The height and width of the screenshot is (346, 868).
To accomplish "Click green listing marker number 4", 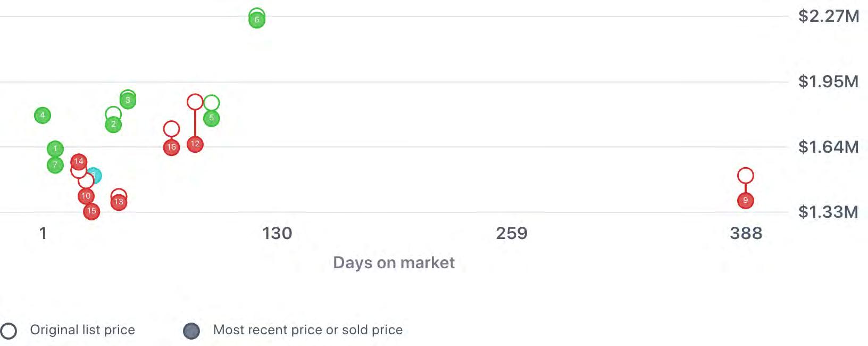I will (x=43, y=115).
